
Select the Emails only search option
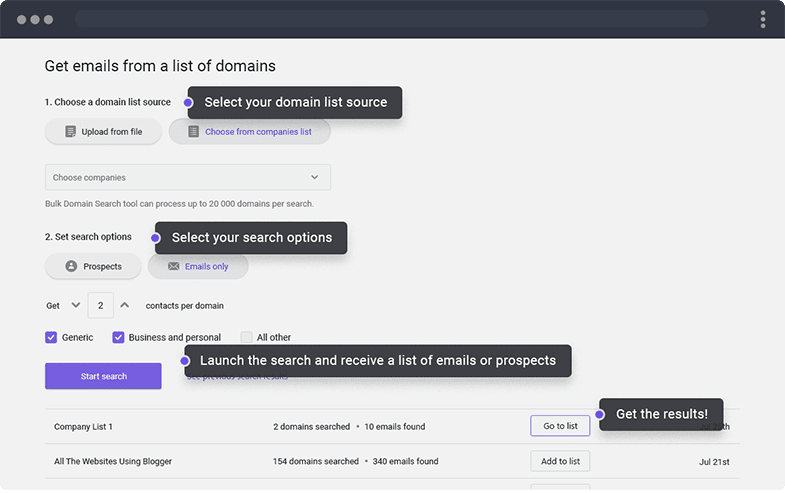point(198,267)
